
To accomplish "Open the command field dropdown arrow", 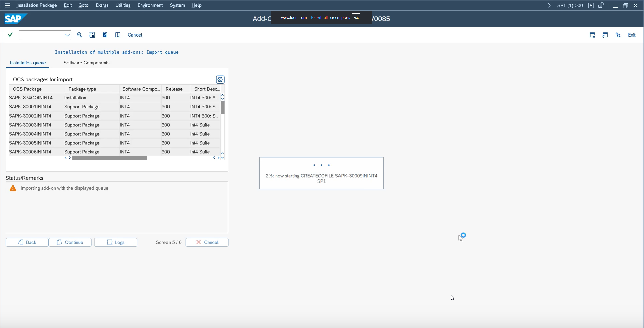I will click(67, 35).
